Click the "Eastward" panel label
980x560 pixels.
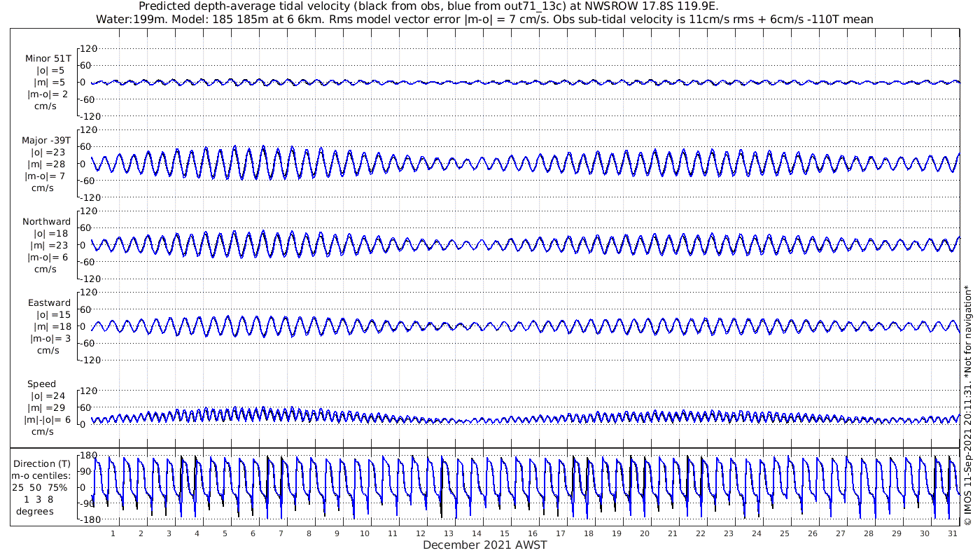point(49,303)
